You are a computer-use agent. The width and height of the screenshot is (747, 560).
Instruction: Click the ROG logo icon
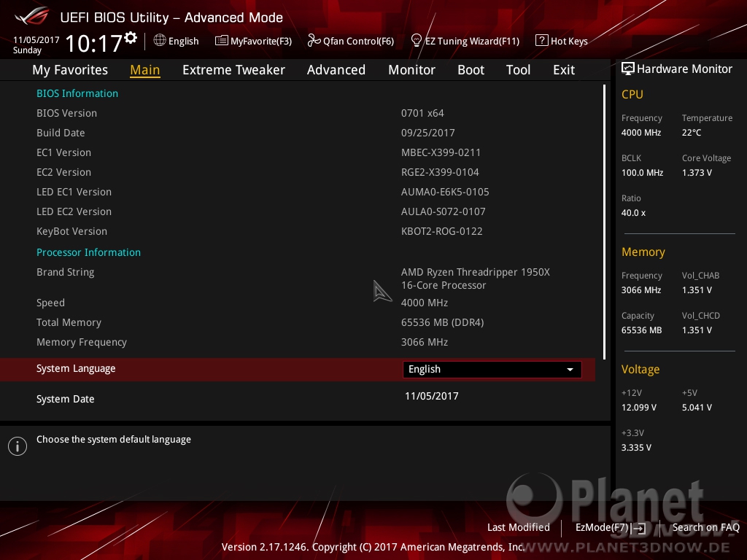tap(31, 17)
